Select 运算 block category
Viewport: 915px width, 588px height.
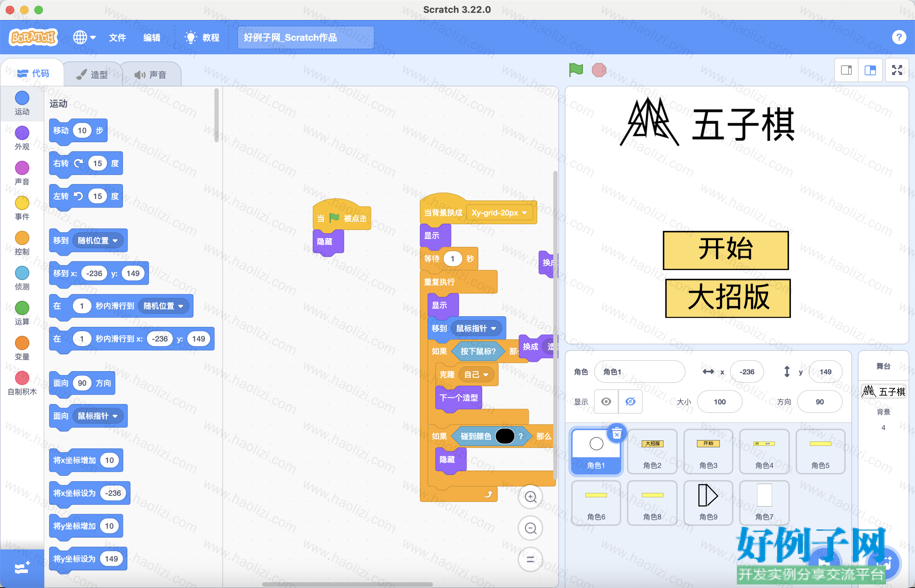(22, 314)
